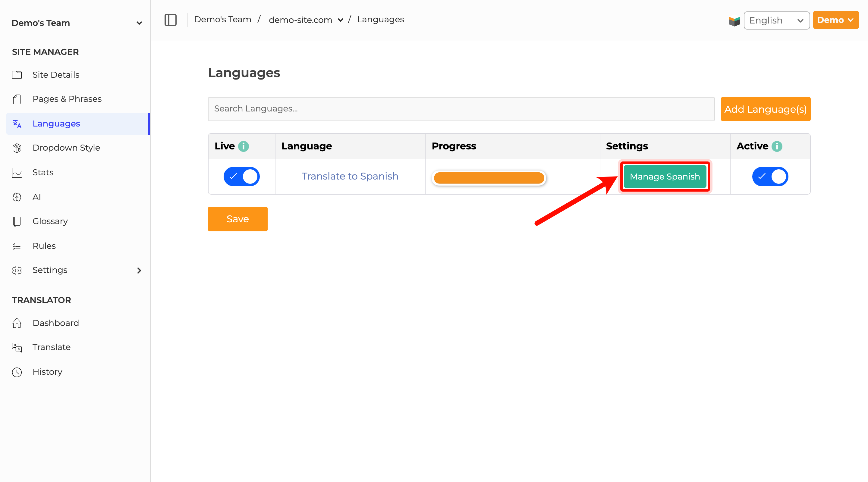Click the Add Language(s) button
Screen dimensions: 868x482
[x=765, y=109]
